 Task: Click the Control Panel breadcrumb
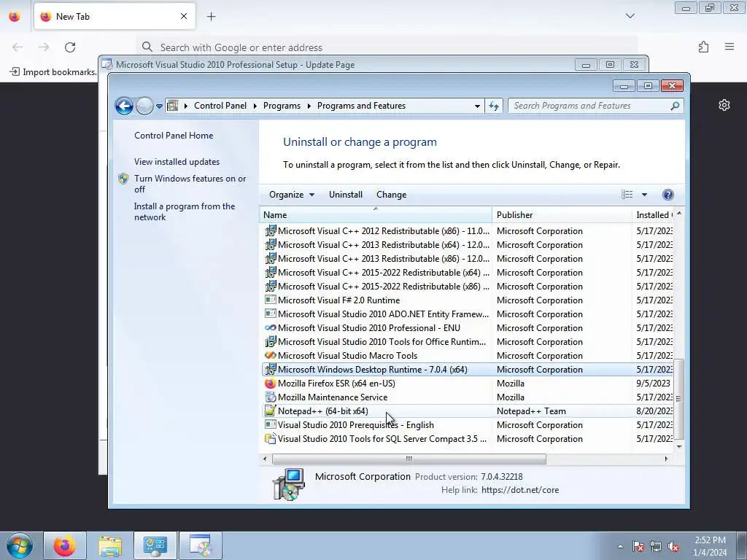pos(220,106)
